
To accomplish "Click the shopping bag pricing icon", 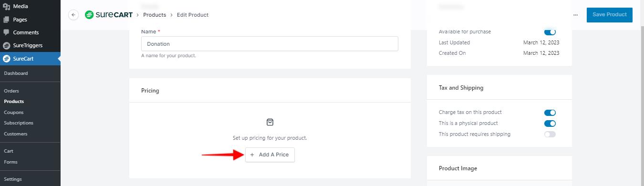I will 270,122.
